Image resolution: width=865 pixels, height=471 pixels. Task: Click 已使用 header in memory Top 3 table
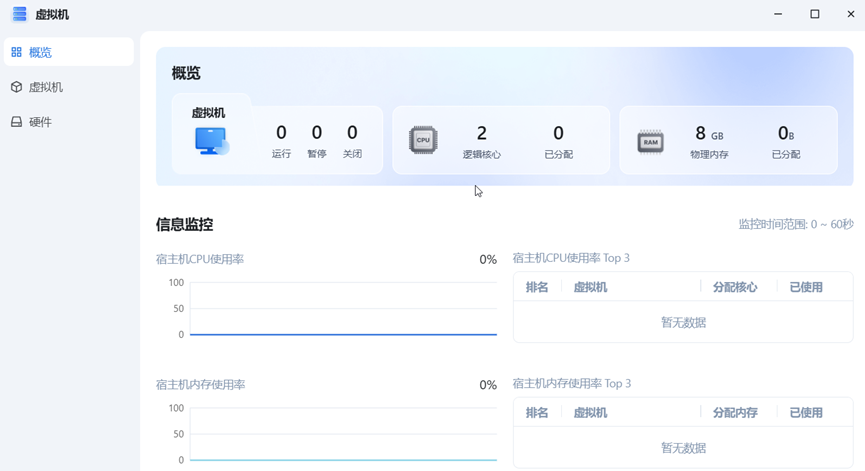806,413
